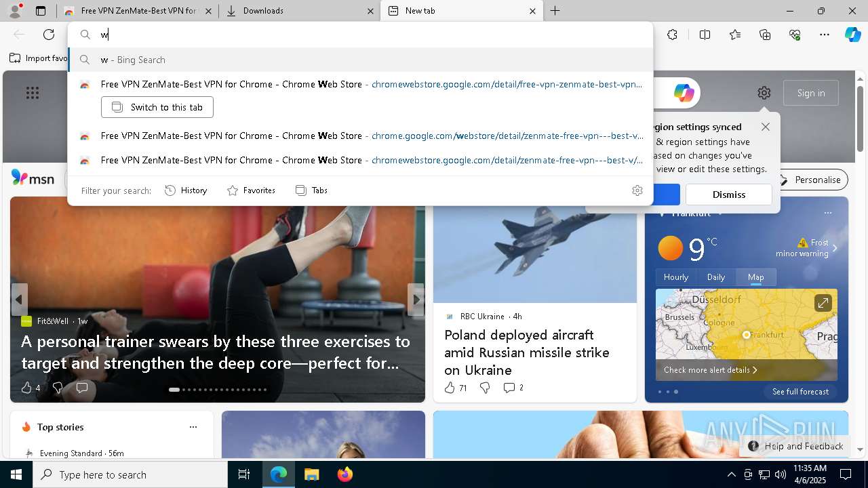Open the Import favorites bookmark bar item
Image resolution: width=868 pixels, height=488 pixels.
[x=38, y=58]
